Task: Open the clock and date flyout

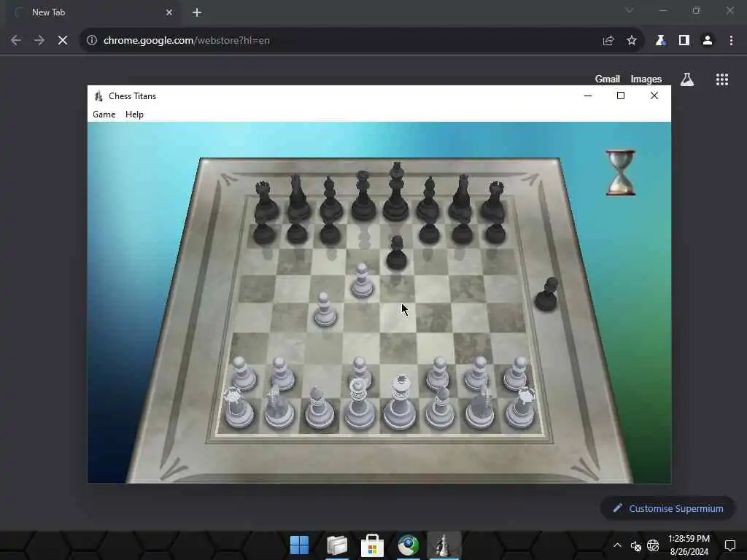Action: (x=689, y=545)
